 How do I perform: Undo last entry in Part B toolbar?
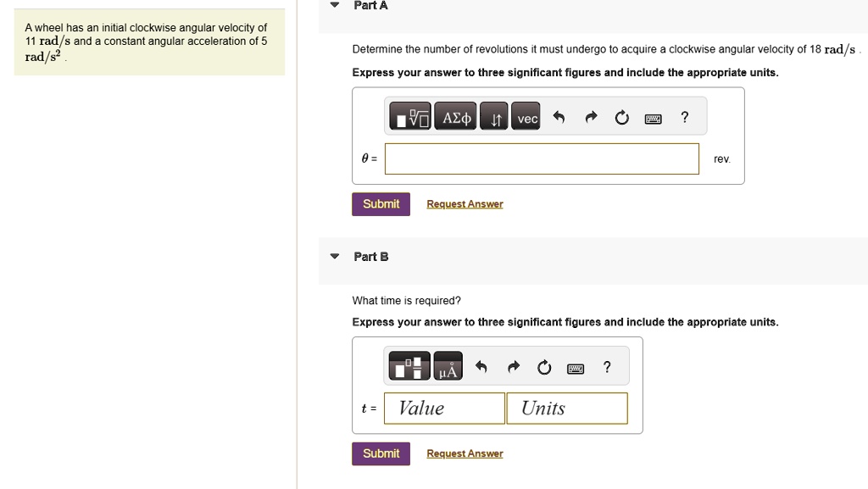tap(481, 367)
